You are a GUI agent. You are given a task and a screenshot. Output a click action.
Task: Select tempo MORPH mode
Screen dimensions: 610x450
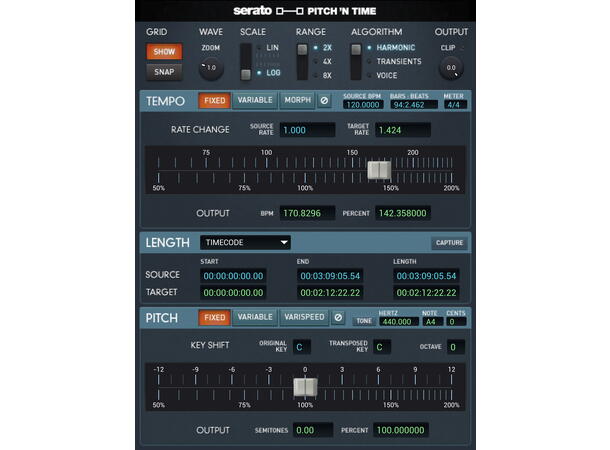click(297, 100)
